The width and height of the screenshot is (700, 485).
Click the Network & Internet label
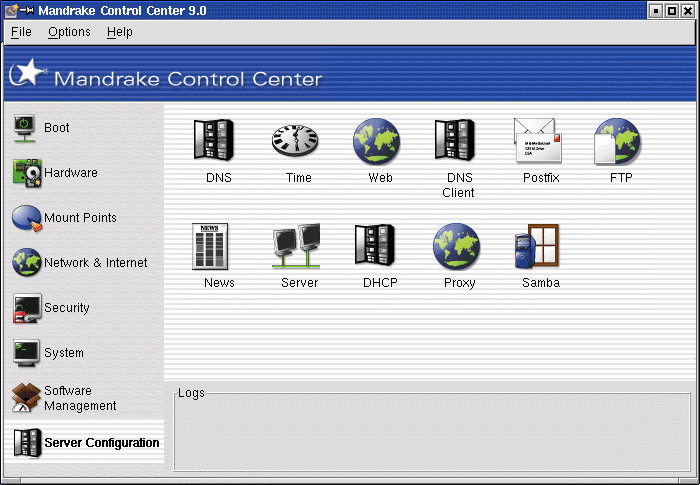click(96, 263)
